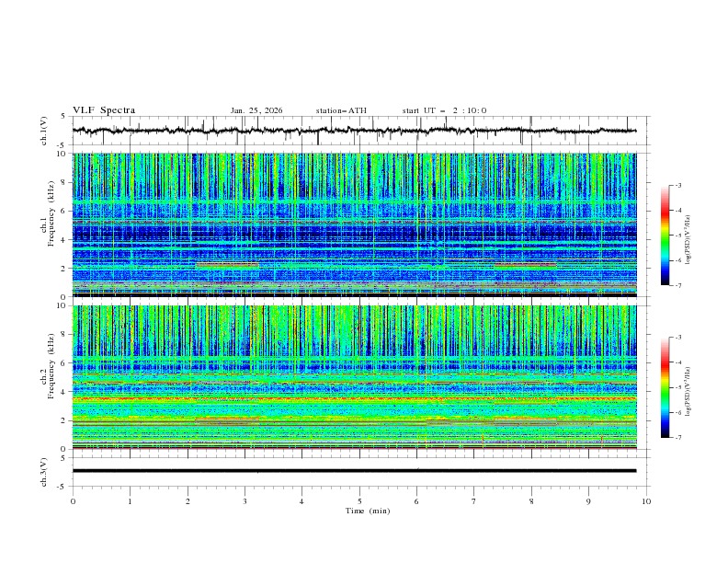The height and width of the screenshot is (563, 728).
Task: Click the 10 minute tick label on time axis
Action: pyautogui.click(x=646, y=501)
